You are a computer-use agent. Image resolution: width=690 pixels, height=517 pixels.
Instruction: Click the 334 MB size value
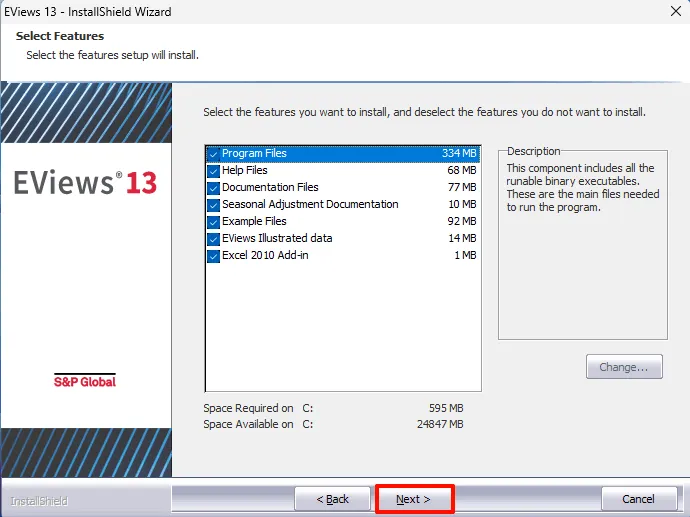click(459, 153)
